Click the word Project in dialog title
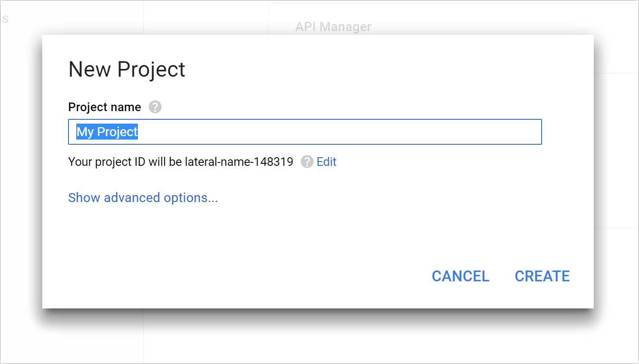The width and height of the screenshot is (639, 364). [151, 69]
